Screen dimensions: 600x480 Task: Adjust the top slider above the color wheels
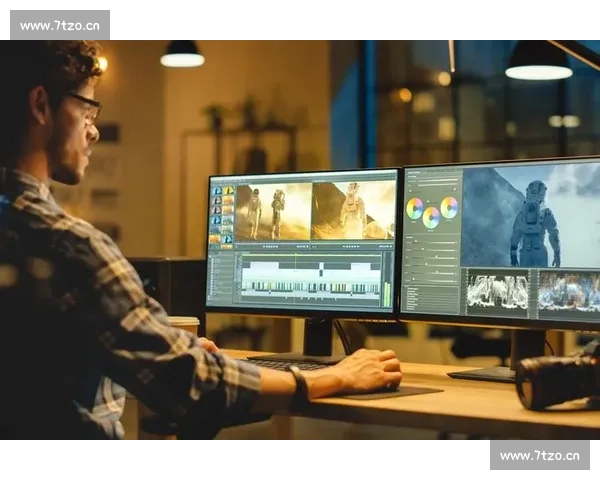(436, 181)
